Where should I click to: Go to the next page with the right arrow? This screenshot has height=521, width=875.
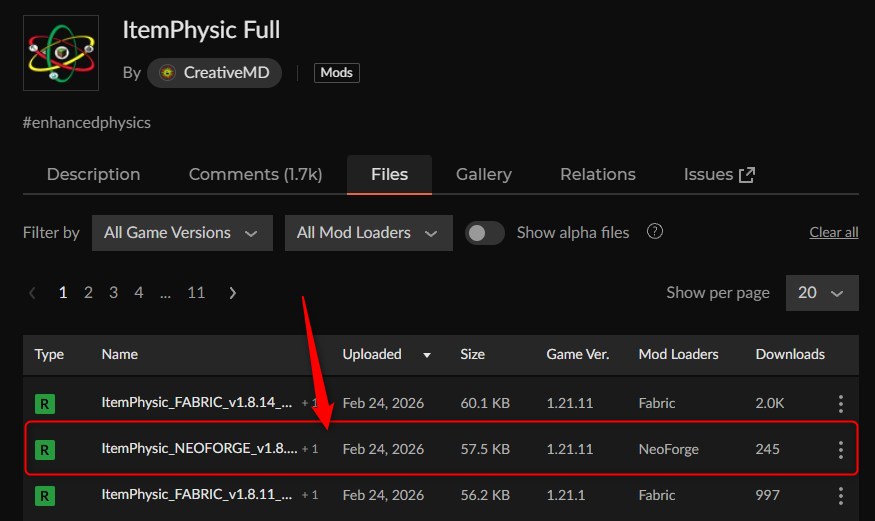coord(233,293)
